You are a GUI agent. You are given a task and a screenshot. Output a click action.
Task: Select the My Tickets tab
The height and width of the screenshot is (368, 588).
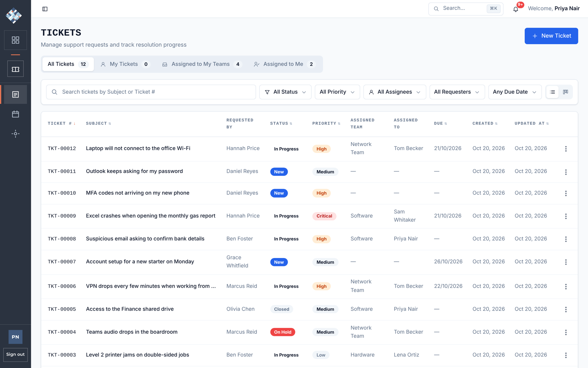pos(126,64)
